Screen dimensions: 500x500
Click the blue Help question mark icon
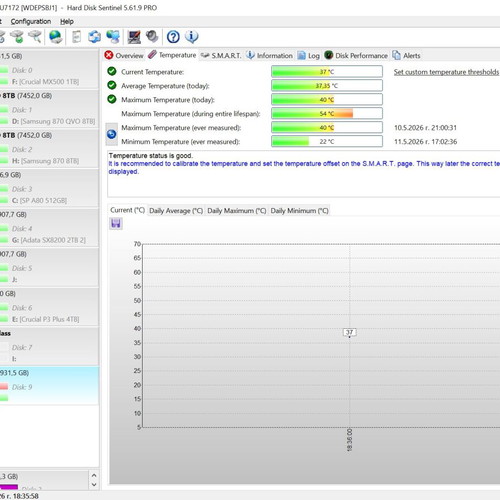[x=173, y=37]
